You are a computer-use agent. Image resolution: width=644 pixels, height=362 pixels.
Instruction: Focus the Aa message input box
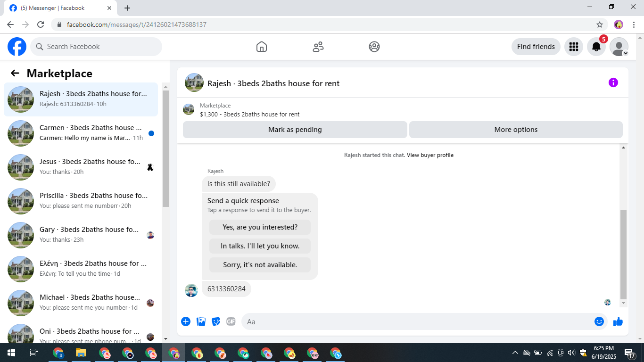[416, 321]
